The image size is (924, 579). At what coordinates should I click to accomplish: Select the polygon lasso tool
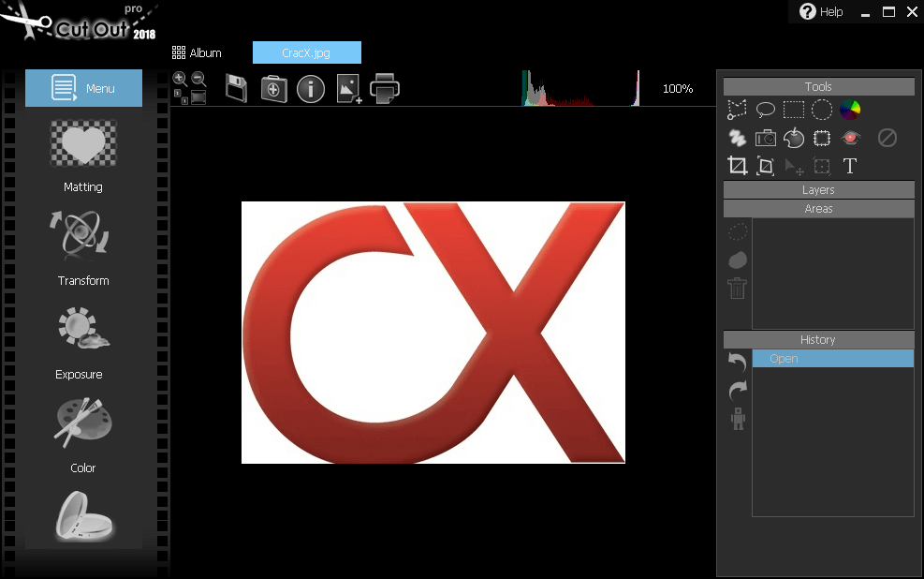[x=737, y=109]
